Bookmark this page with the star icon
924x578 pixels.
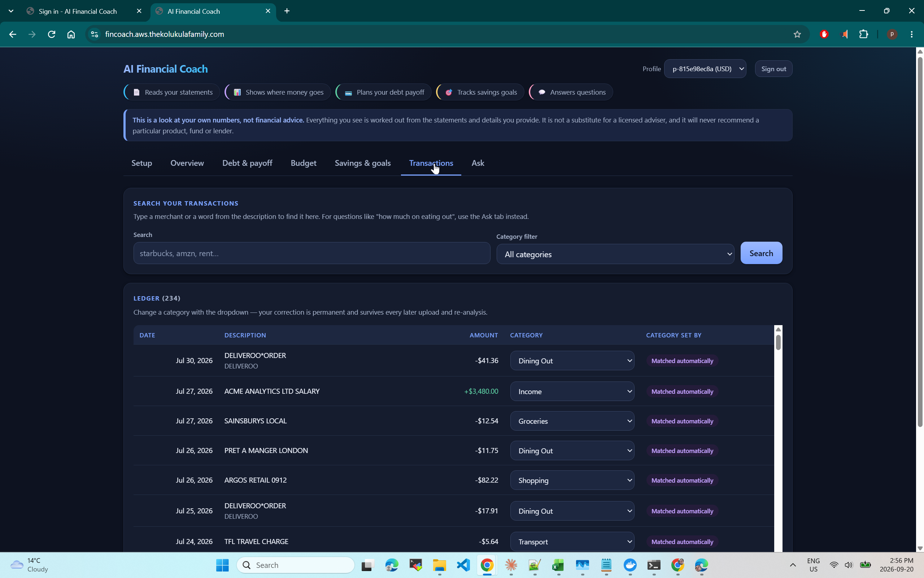pos(797,34)
